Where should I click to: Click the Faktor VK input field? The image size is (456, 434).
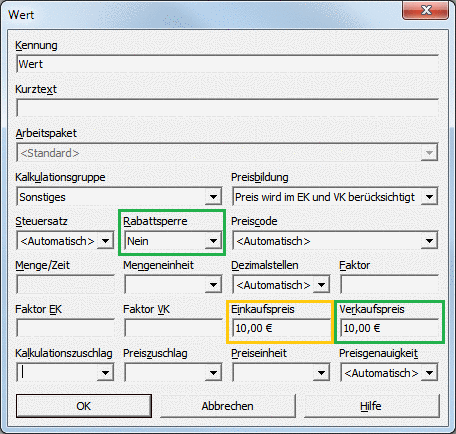(173, 329)
